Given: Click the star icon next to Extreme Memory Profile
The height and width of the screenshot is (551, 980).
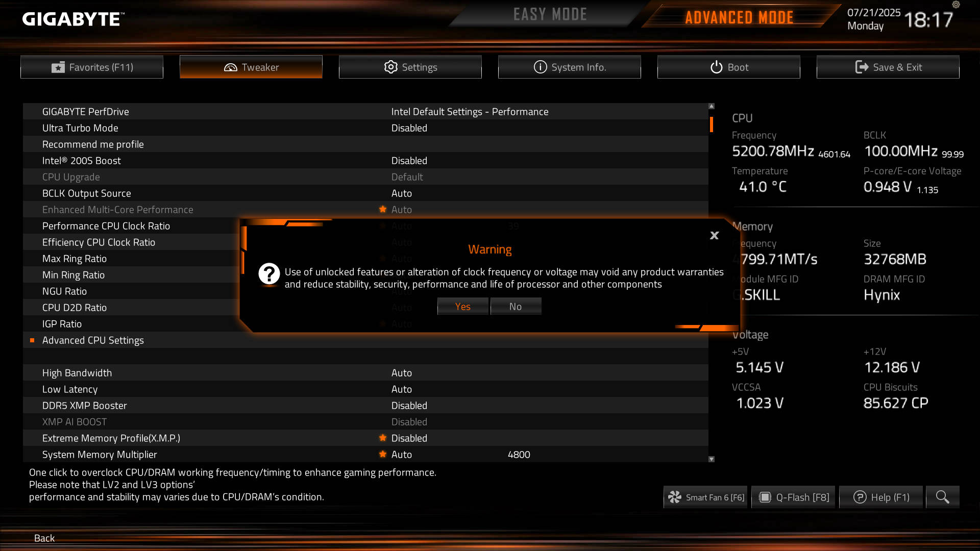Looking at the screenshot, I should click(x=383, y=438).
